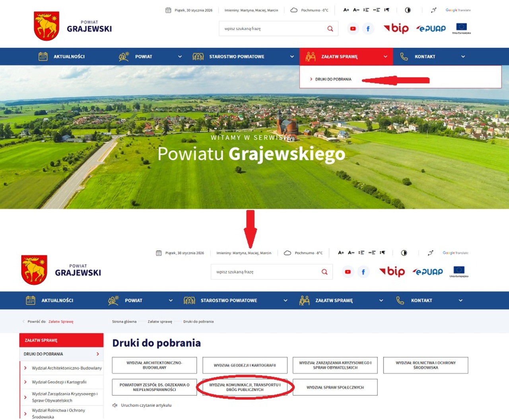
Task: Toggle high contrast icon above the hero banner
Action: [408, 10]
